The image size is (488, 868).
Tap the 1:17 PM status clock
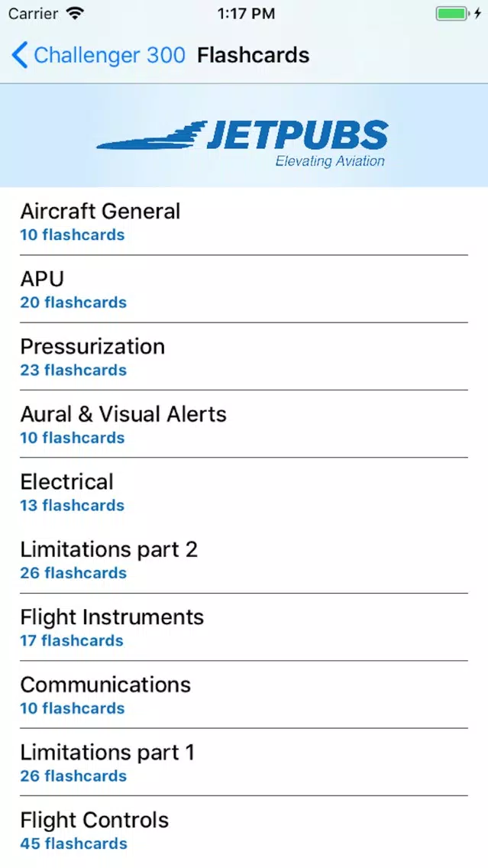(246, 14)
